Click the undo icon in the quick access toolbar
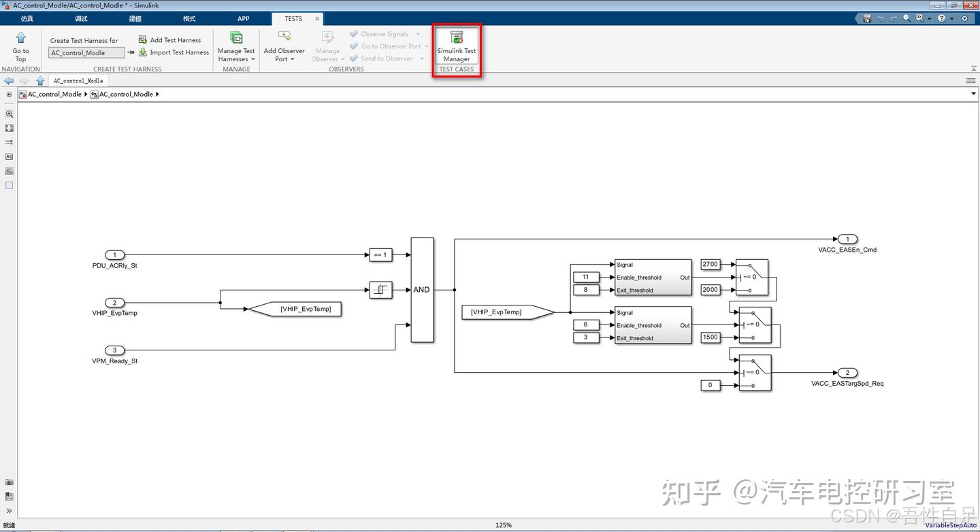 tap(881, 18)
